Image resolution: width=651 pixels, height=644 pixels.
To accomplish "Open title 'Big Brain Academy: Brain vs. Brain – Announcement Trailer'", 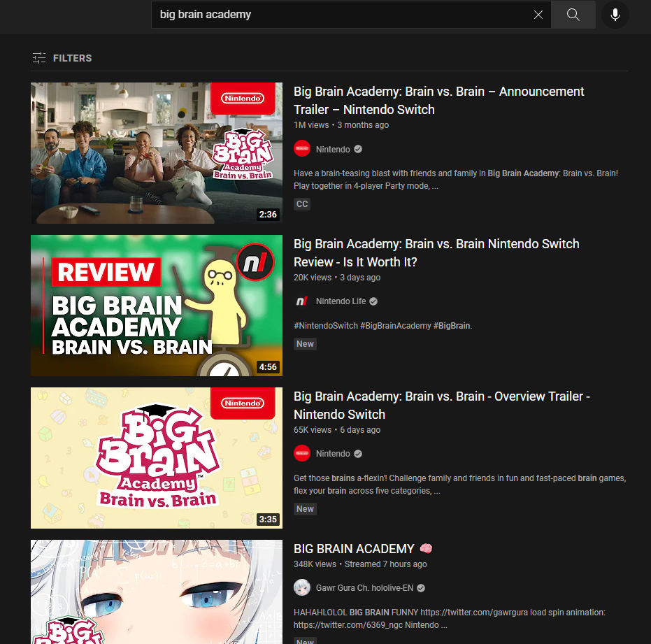I will 439,101.
